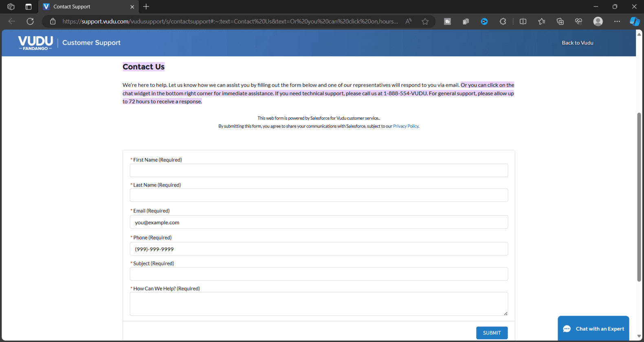Open Settings and more menu

[x=617, y=22]
